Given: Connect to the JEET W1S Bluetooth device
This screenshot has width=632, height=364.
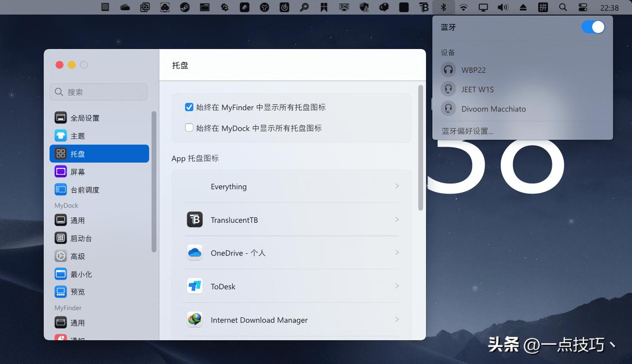Looking at the screenshot, I should point(478,89).
